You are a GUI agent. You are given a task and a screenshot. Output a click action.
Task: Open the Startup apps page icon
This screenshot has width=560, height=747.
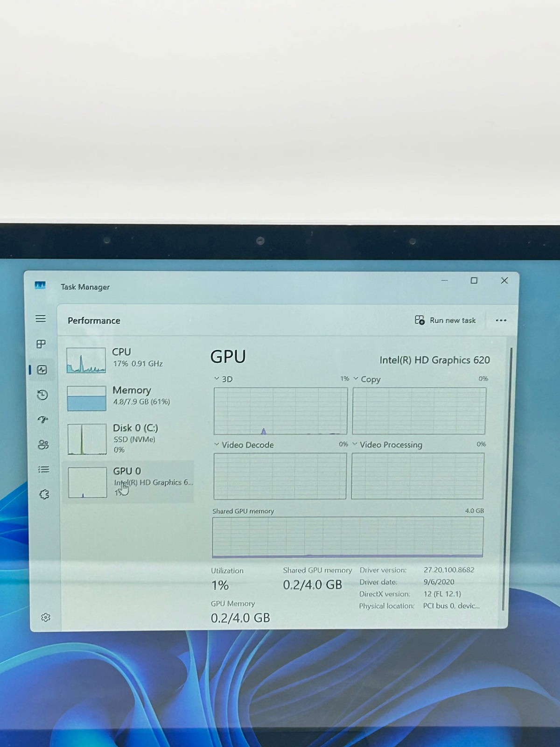pyautogui.click(x=43, y=419)
